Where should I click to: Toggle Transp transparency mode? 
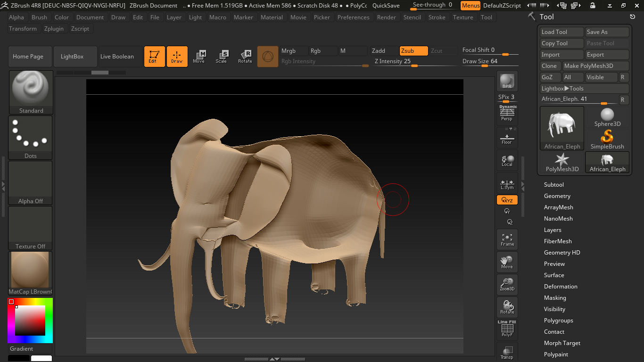[x=507, y=353]
